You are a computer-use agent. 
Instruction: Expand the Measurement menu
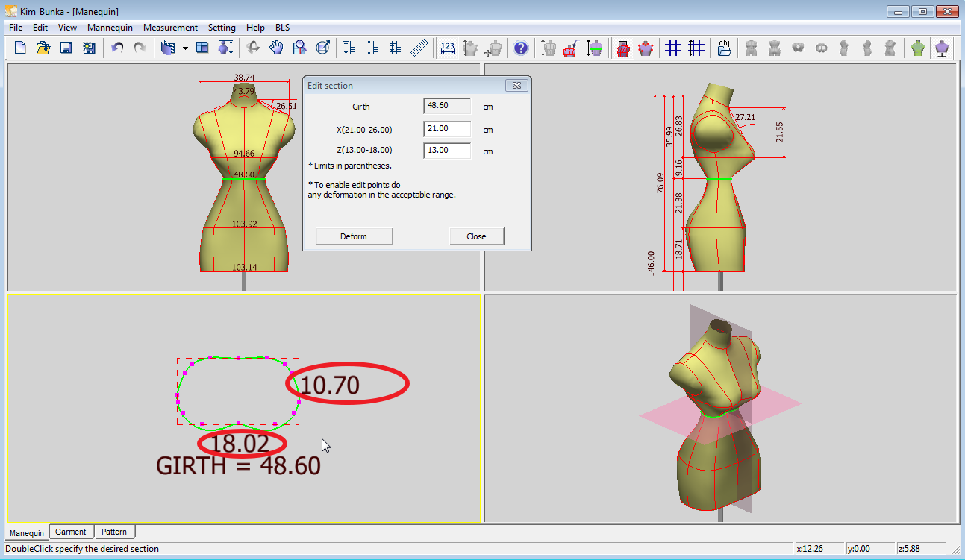[170, 28]
